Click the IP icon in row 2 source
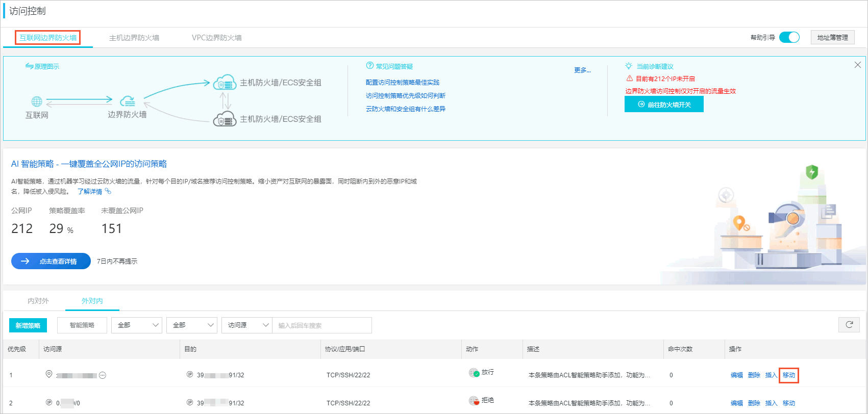This screenshot has width=868, height=414. pyautogui.click(x=49, y=402)
